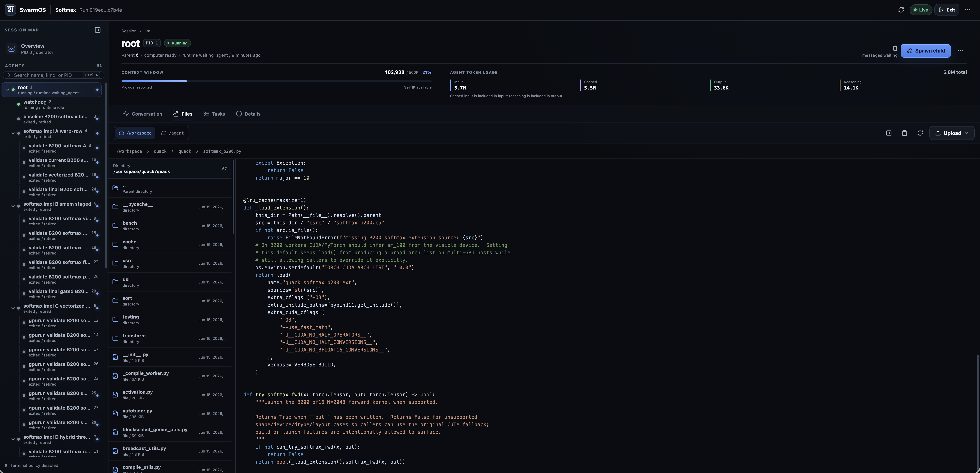Image resolution: width=980 pixels, height=473 pixels.
Task: Click the PID 1 badge
Action: [152, 43]
